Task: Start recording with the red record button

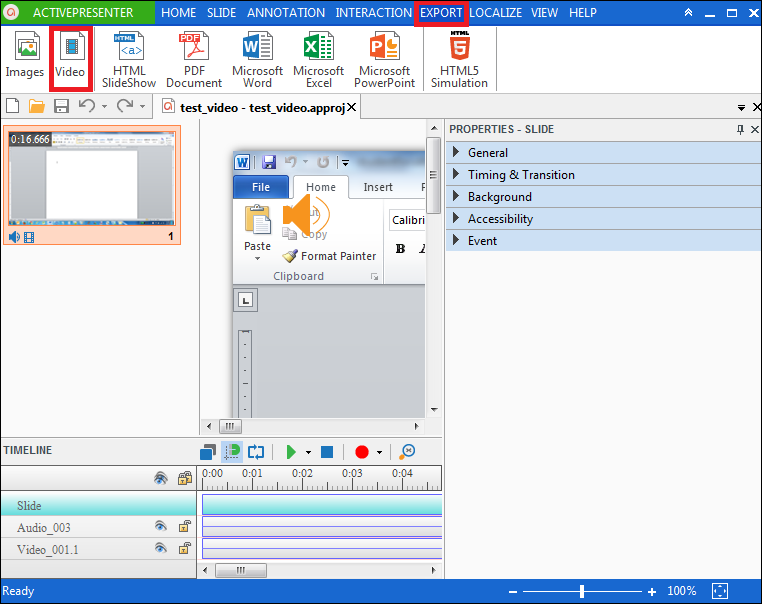Action: point(362,452)
